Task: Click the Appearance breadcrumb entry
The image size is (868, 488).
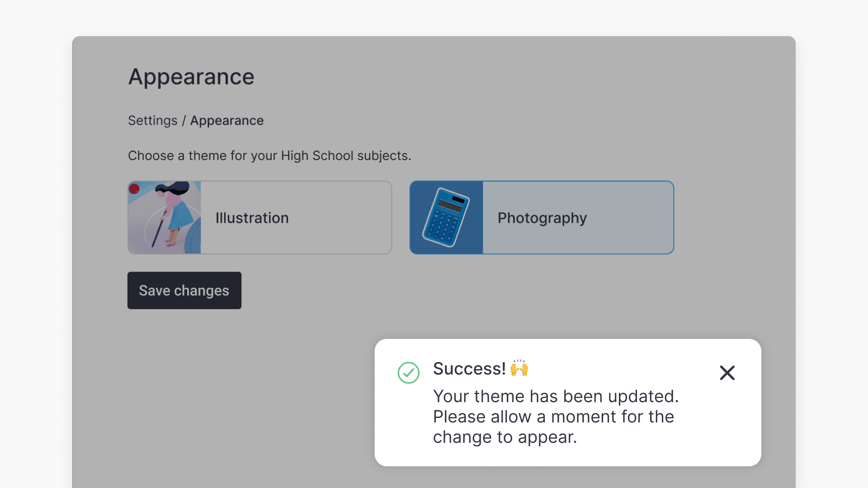Action: [227, 120]
